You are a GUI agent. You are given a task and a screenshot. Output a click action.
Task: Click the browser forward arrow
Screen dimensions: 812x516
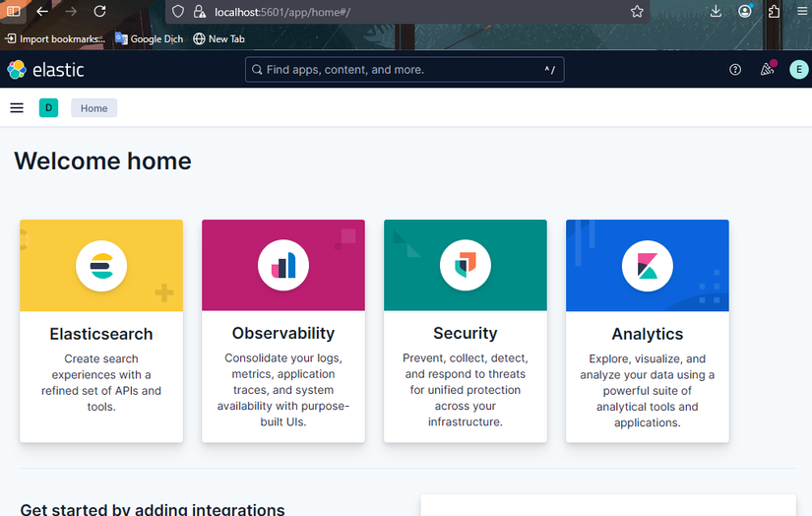[x=71, y=11]
